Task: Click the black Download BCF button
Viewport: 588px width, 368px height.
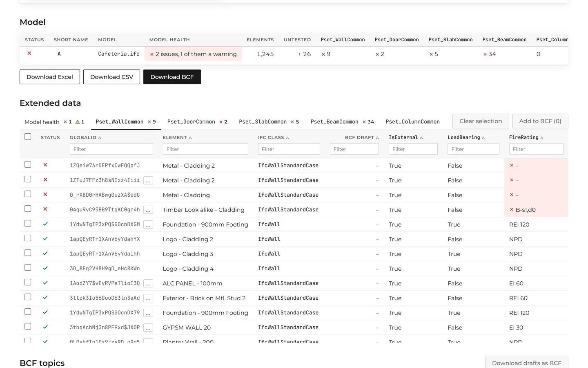Action: tap(172, 77)
